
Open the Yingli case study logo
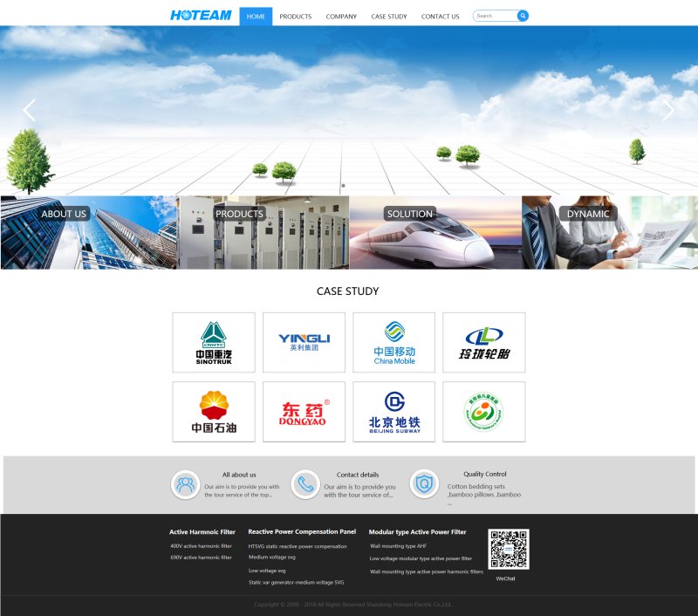[x=304, y=342]
